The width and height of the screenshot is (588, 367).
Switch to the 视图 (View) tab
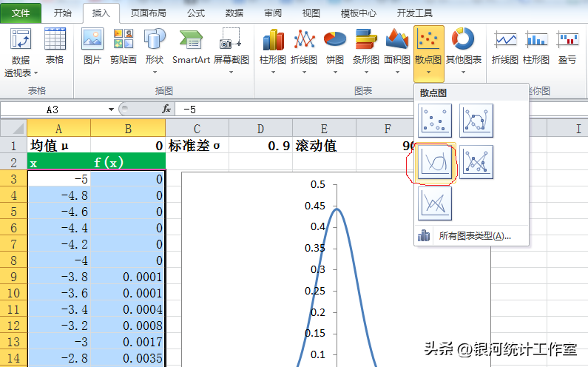point(311,13)
